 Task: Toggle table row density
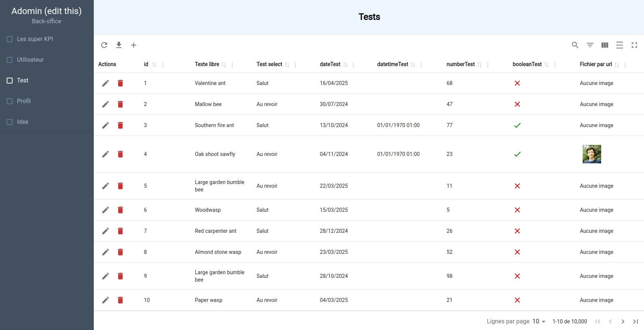(x=620, y=45)
